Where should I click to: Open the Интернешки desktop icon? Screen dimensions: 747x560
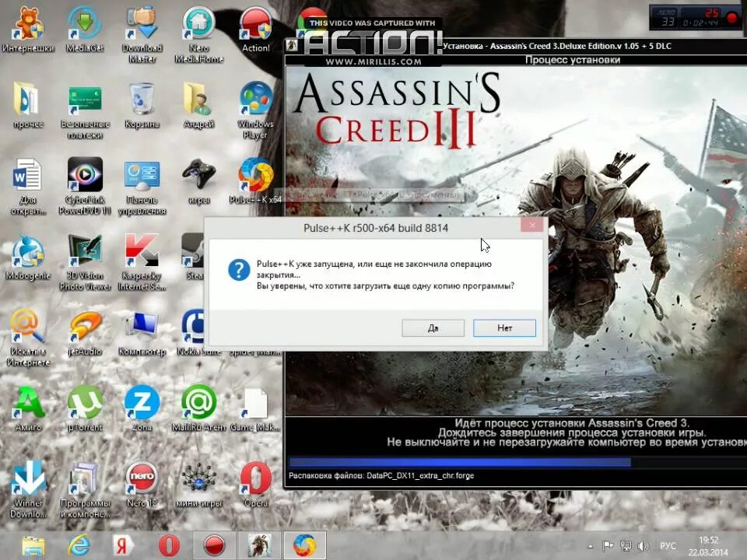coord(28,30)
